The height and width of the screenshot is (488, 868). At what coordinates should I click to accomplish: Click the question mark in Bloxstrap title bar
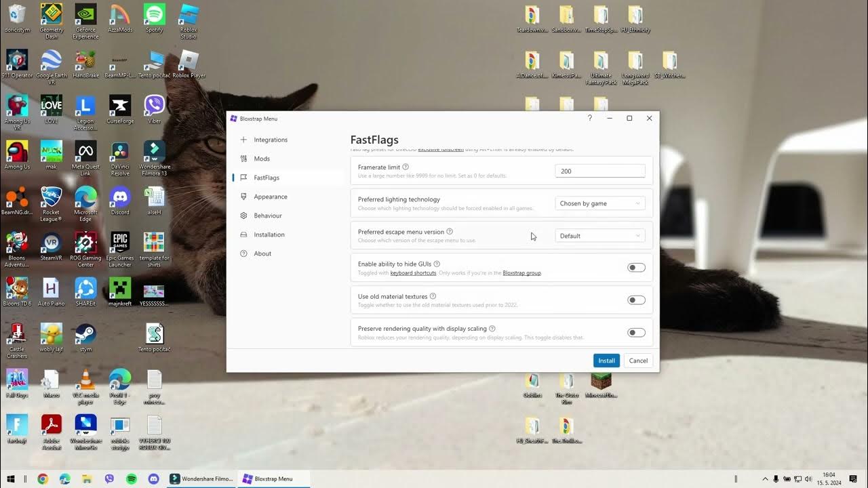pos(589,118)
